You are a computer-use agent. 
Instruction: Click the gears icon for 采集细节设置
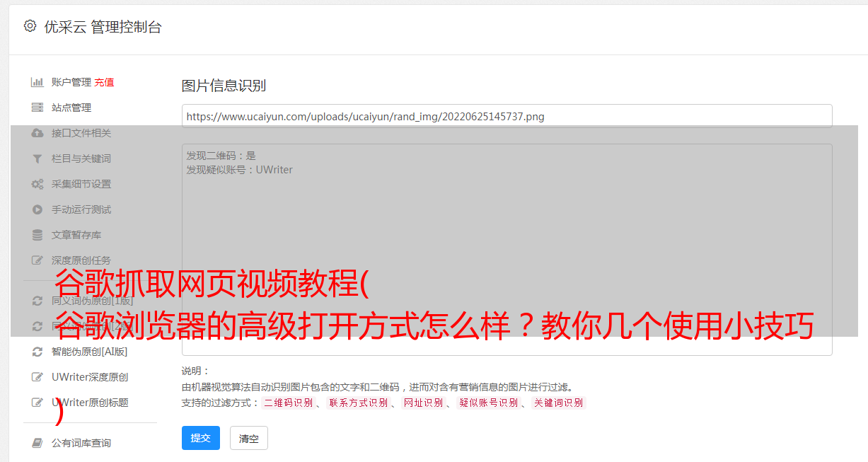(x=37, y=184)
